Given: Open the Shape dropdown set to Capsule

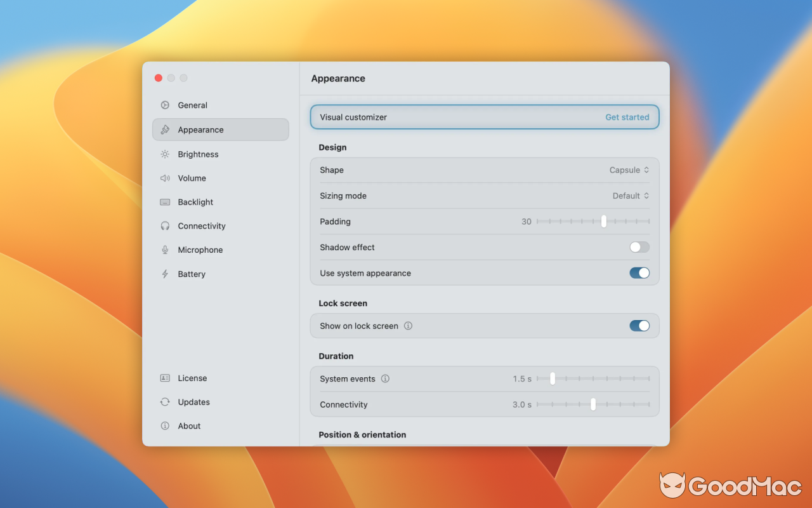Looking at the screenshot, I should [629, 170].
